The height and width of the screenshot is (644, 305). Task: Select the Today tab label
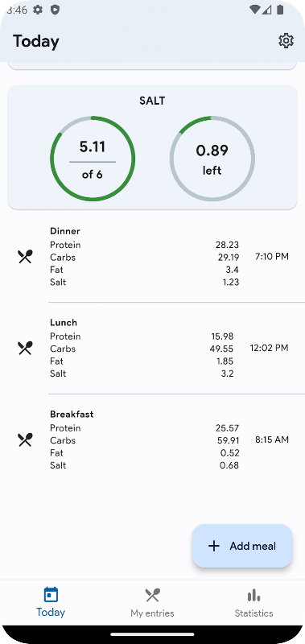(x=51, y=612)
